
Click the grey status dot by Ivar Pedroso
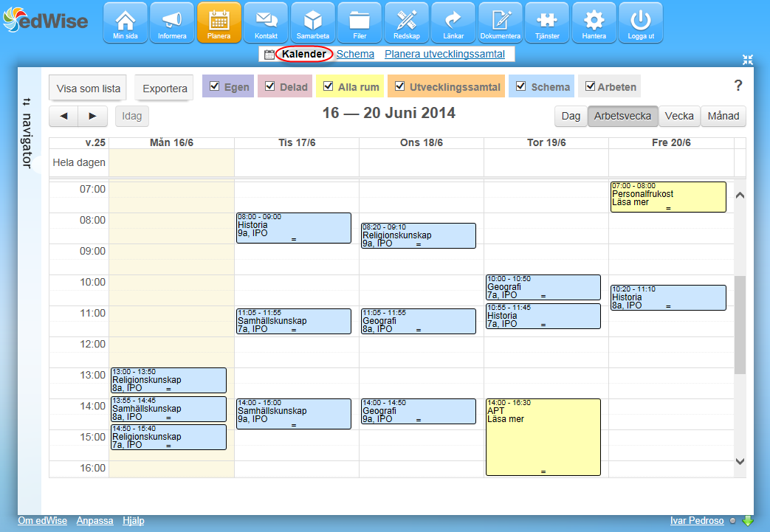pyautogui.click(x=732, y=521)
